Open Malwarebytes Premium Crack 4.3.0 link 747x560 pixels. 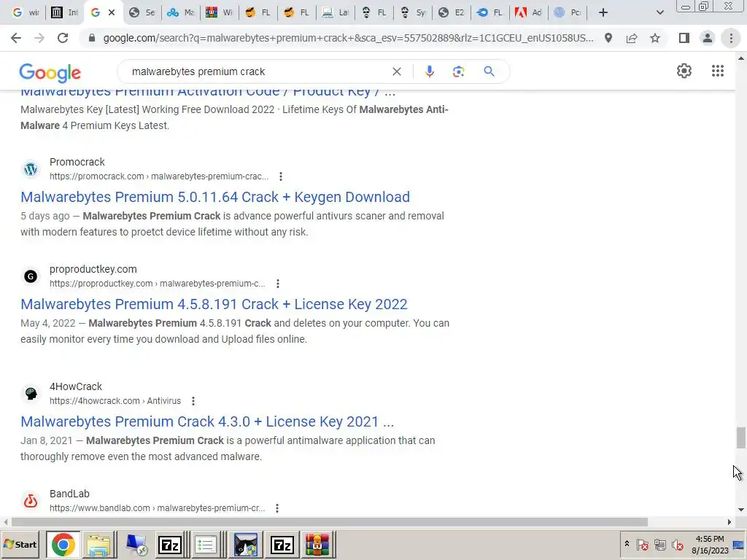click(207, 421)
